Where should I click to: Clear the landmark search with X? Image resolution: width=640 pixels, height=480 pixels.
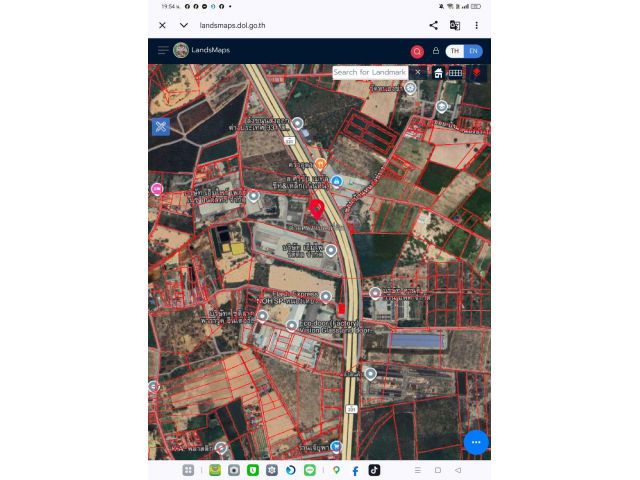(x=418, y=72)
